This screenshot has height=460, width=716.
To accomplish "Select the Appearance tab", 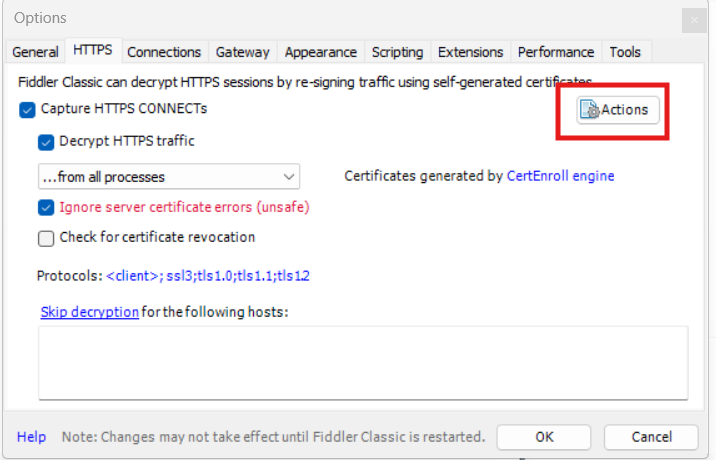I will 321,52.
